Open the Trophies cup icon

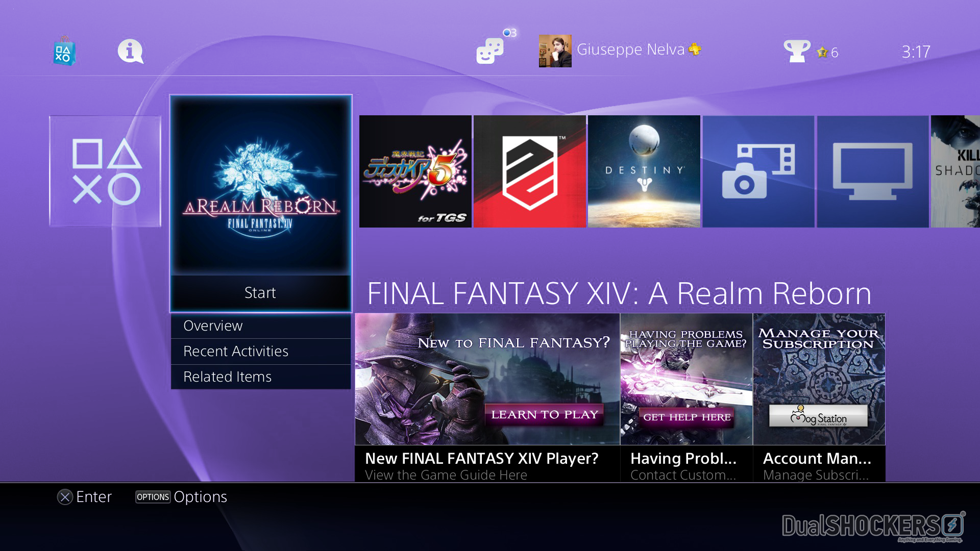tap(797, 51)
